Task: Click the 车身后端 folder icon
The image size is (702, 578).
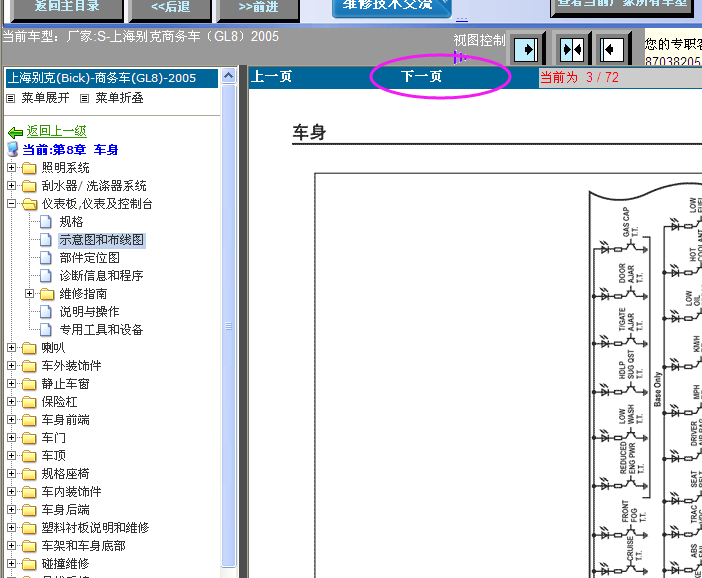Action: coord(29,510)
